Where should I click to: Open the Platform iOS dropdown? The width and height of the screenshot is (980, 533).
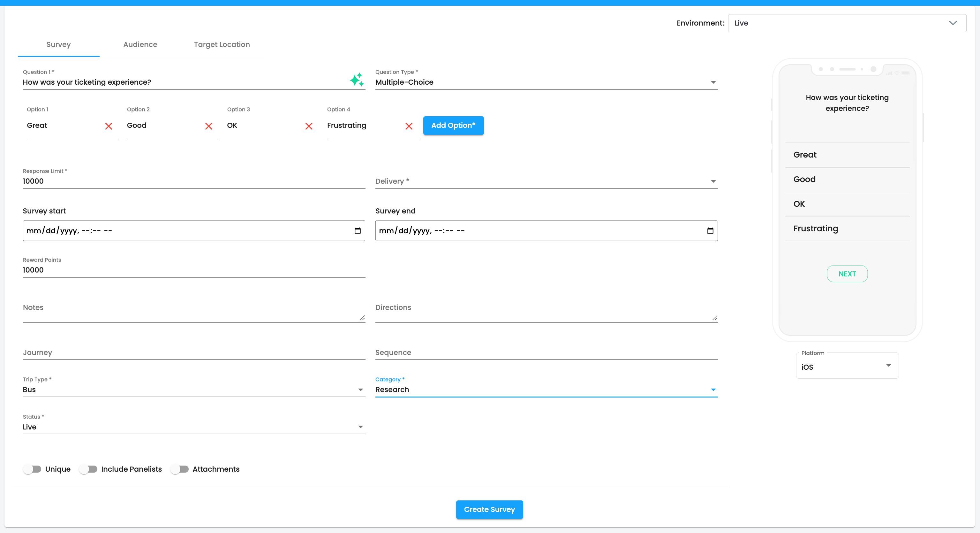tap(847, 366)
